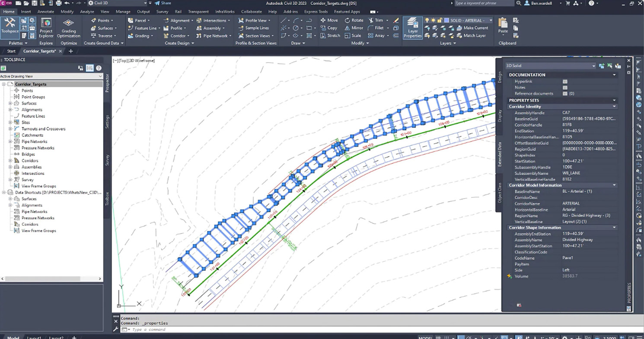Toggle layer on/off lightbulb icon

click(x=427, y=20)
